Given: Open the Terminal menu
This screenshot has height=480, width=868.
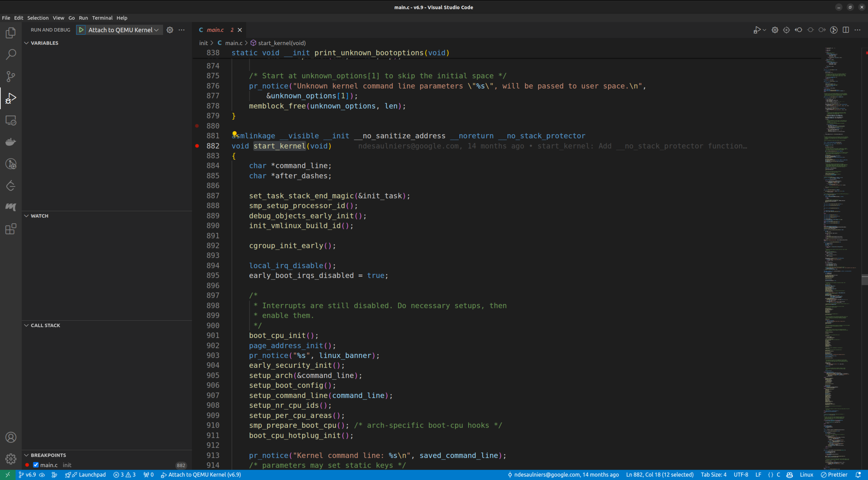Looking at the screenshot, I should pos(102,18).
